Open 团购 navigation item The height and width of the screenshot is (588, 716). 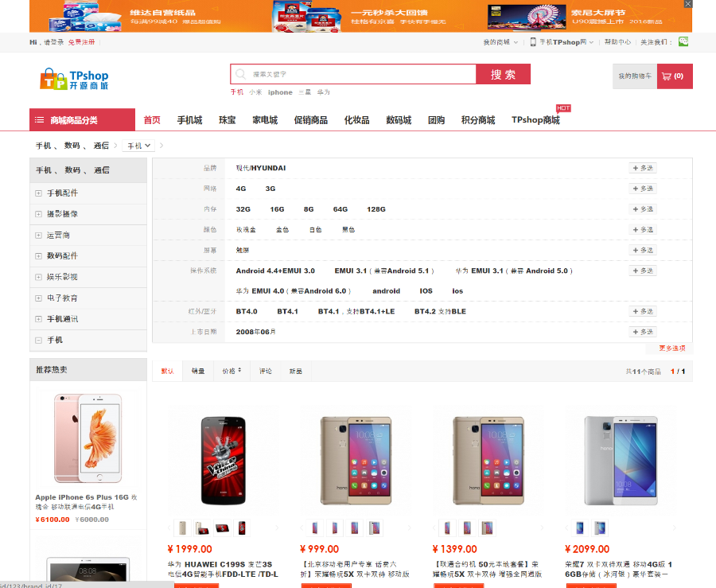click(436, 120)
